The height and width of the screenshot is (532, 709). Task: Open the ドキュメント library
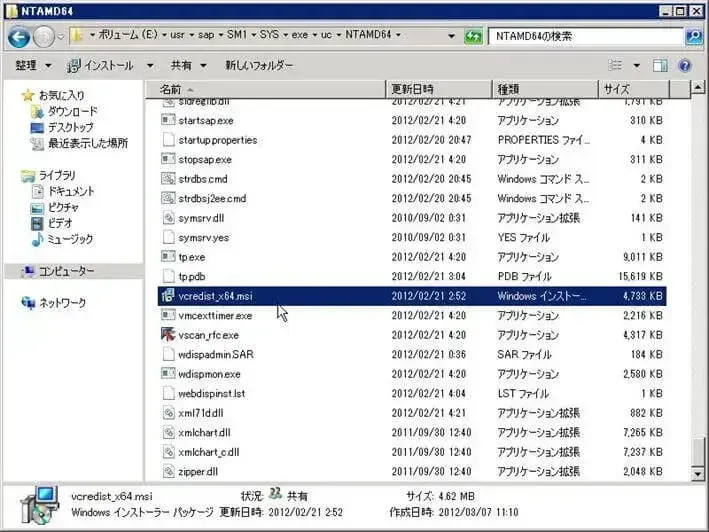[71, 191]
